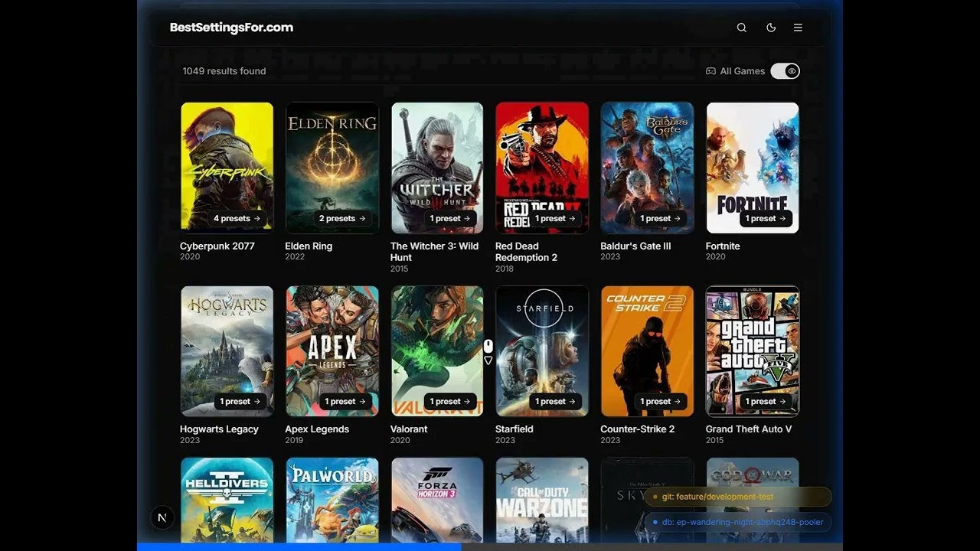Open the 1 preset button on Grand Theft Auto V
Screen dimensions: 980x551
tap(766, 401)
